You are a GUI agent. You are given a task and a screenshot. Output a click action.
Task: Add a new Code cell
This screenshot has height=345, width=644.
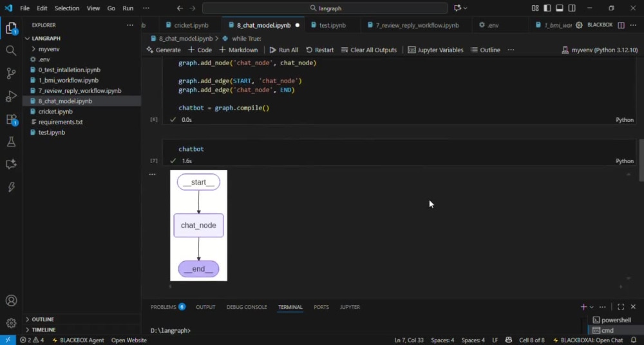tap(200, 50)
